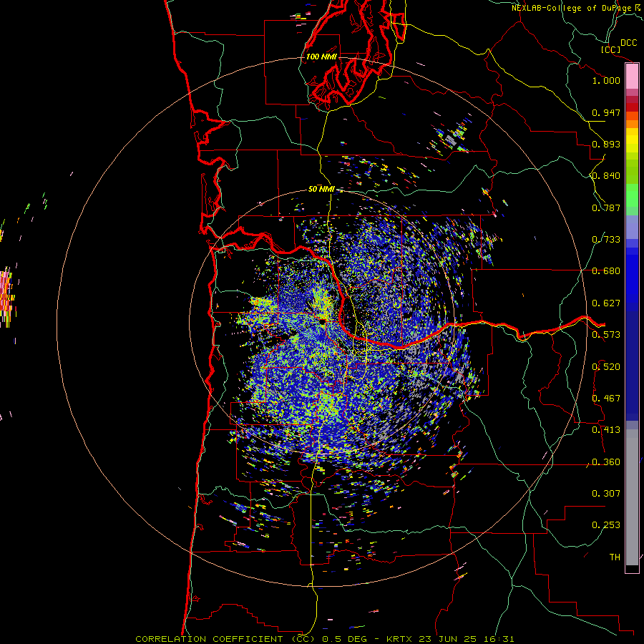
Task: Click the [CC] label above the color bar
Action: [x=611, y=49]
